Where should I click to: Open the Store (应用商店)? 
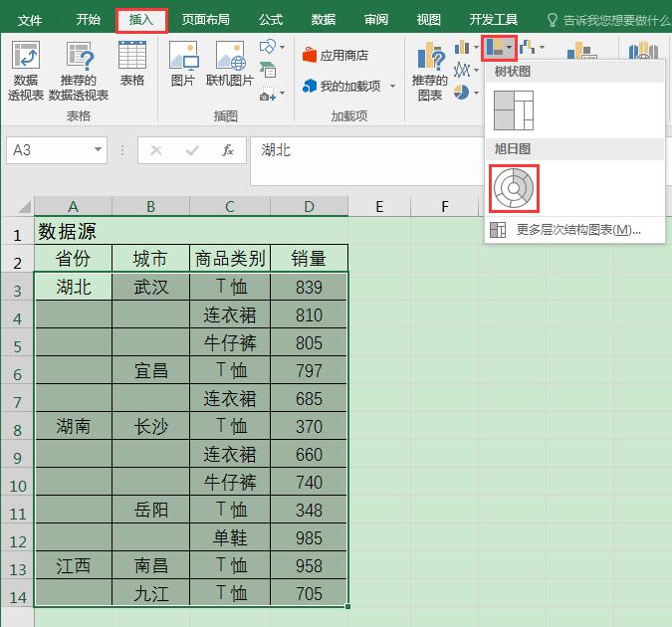[x=336, y=56]
